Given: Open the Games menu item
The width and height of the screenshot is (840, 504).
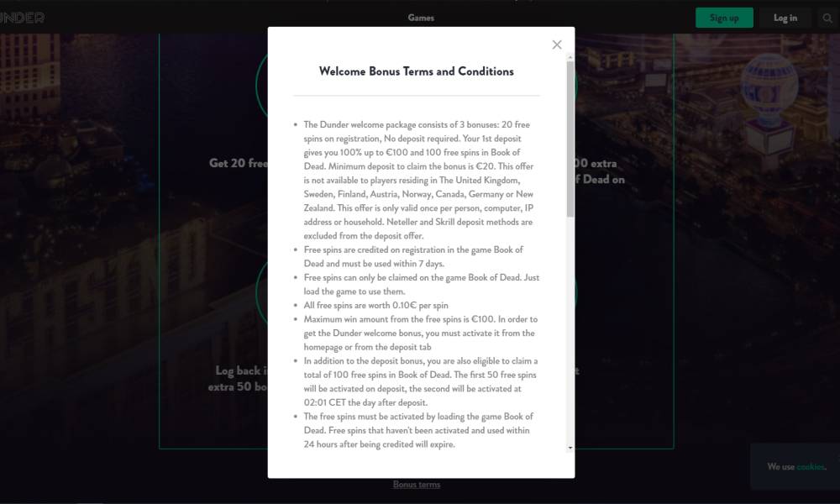Looking at the screenshot, I should (421, 18).
